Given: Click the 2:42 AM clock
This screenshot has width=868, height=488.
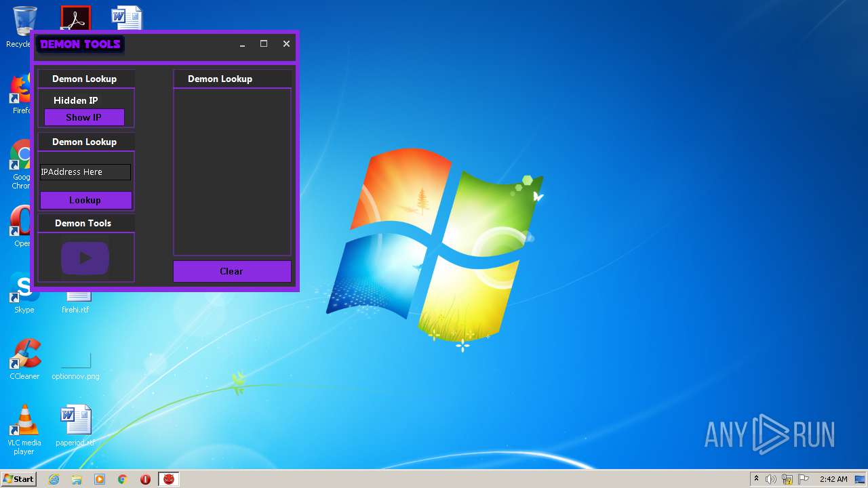Looking at the screenshot, I should (x=833, y=479).
